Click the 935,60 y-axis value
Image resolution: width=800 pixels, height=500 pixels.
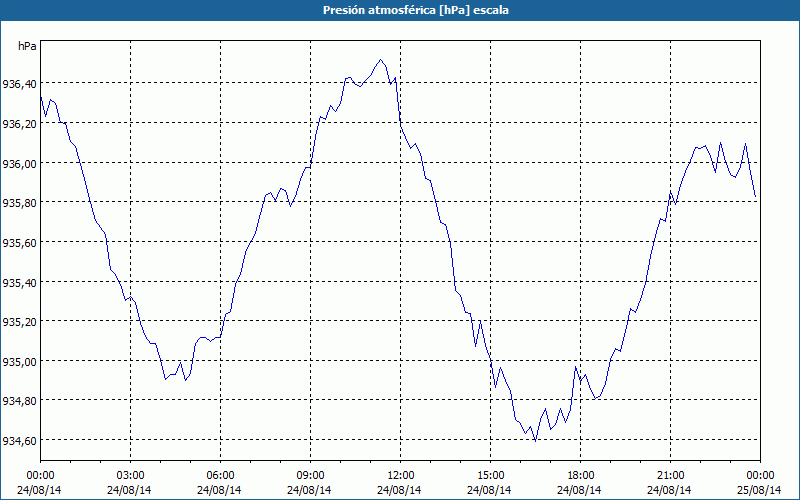pyautogui.click(x=20, y=243)
